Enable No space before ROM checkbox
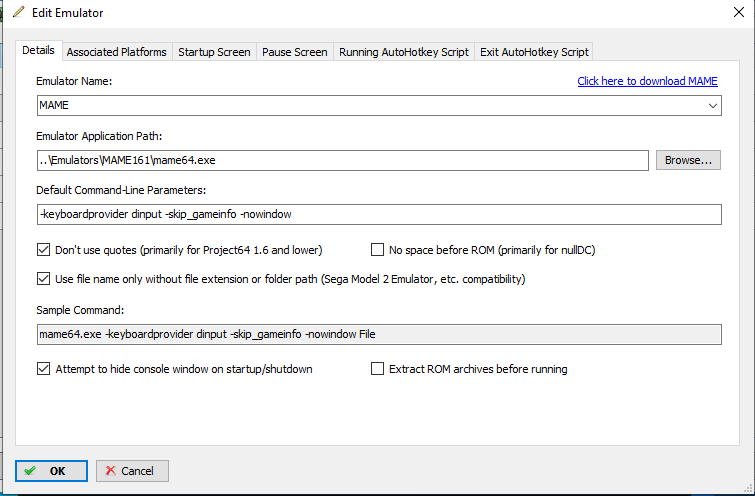Screen dimensions: 755x496 pyautogui.click(x=378, y=250)
